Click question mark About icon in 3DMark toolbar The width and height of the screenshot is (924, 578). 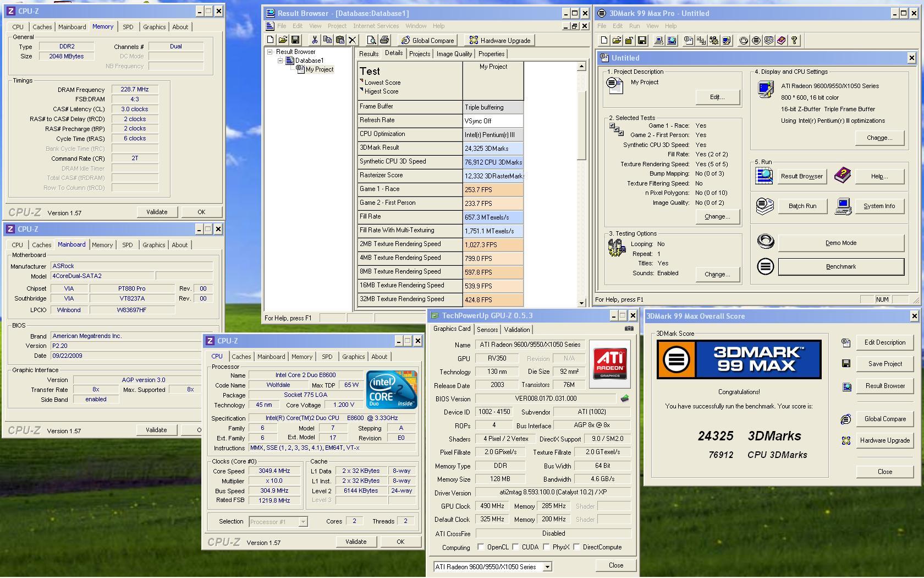(x=794, y=40)
